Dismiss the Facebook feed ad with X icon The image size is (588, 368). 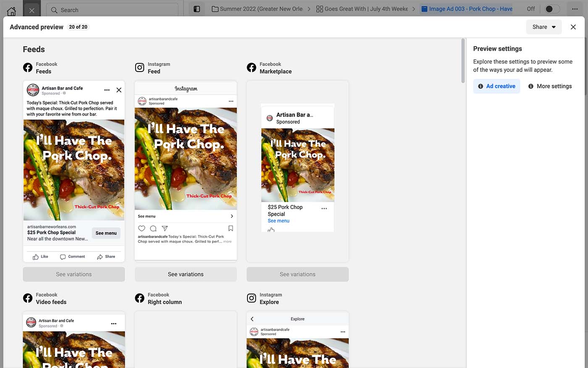point(119,90)
